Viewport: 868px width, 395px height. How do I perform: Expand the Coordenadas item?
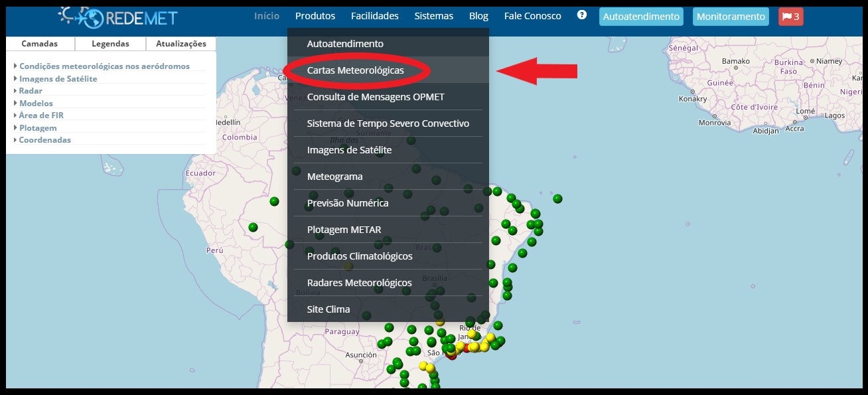[44, 140]
